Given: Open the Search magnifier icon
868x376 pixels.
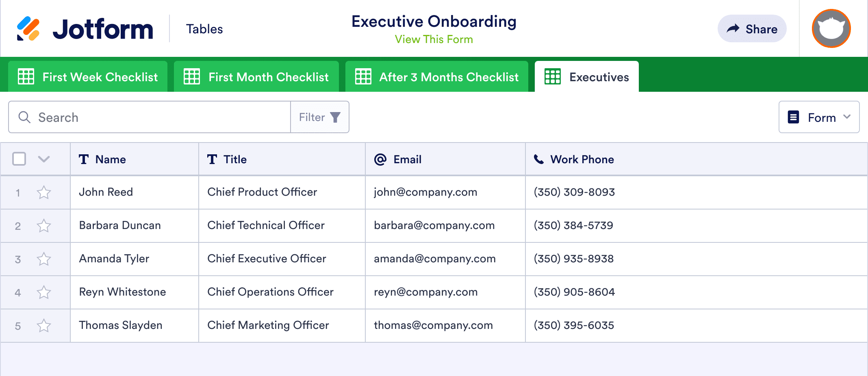Looking at the screenshot, I should coord(24,117).
